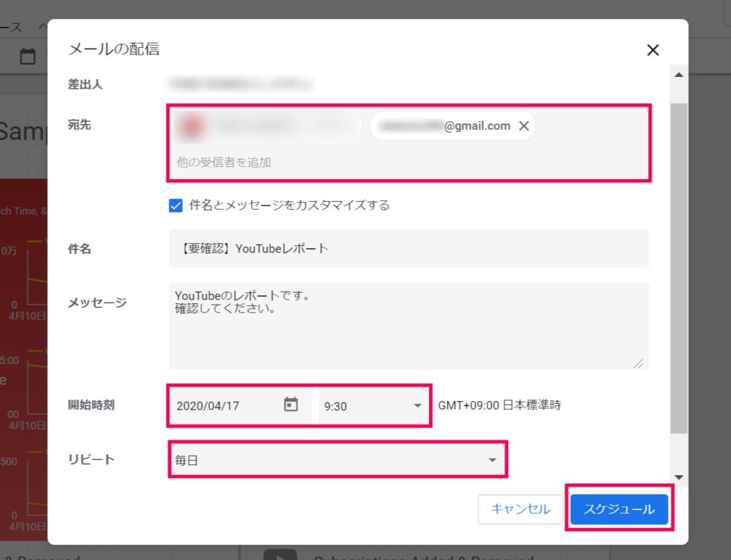The width and height of the screenshot is (731, 560).
Task: Open the リピート 毎日 dropdown
Action: point(337,460)
